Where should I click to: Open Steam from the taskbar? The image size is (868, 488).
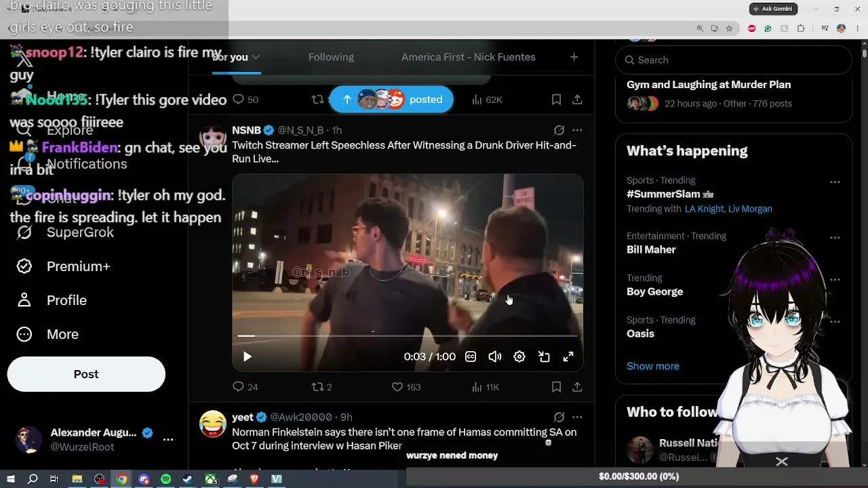click(189, 479)
